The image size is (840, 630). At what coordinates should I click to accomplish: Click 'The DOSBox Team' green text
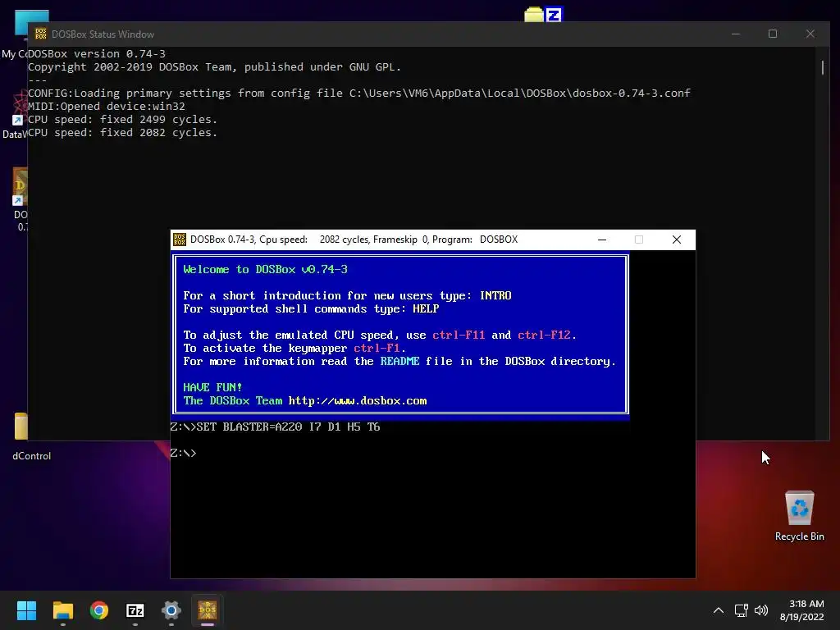click(x=232, y=400)
